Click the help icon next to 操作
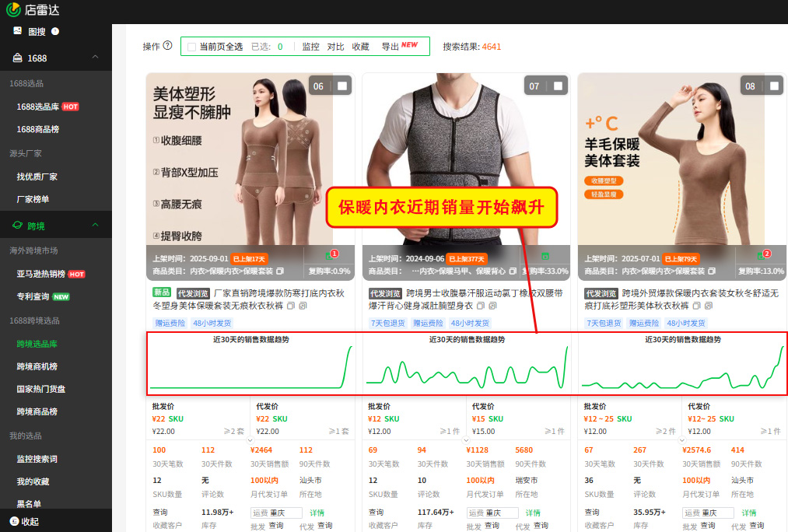788x532 pixels. (167, 46)
